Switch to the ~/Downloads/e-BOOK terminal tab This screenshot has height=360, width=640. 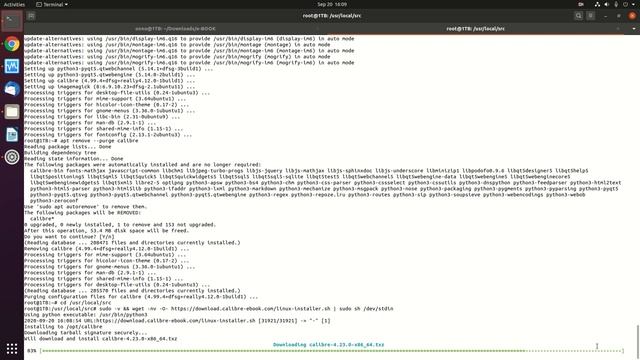pyautogui.click(x=176, y=29)
